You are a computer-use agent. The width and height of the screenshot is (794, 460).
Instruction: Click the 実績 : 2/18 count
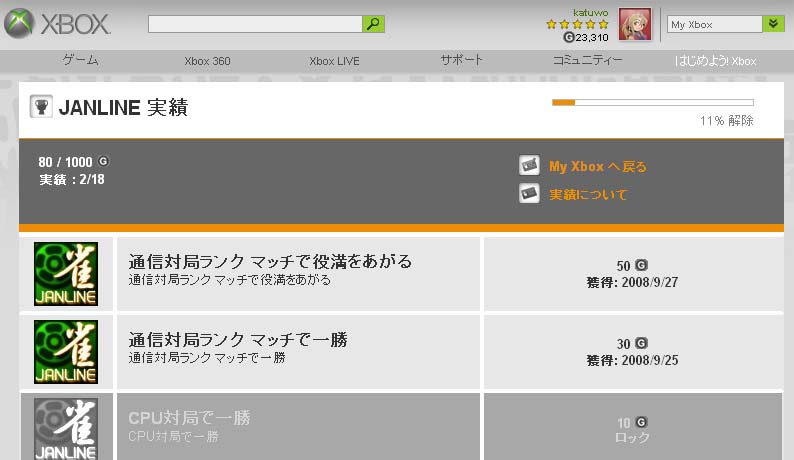(x=72, y=179)
